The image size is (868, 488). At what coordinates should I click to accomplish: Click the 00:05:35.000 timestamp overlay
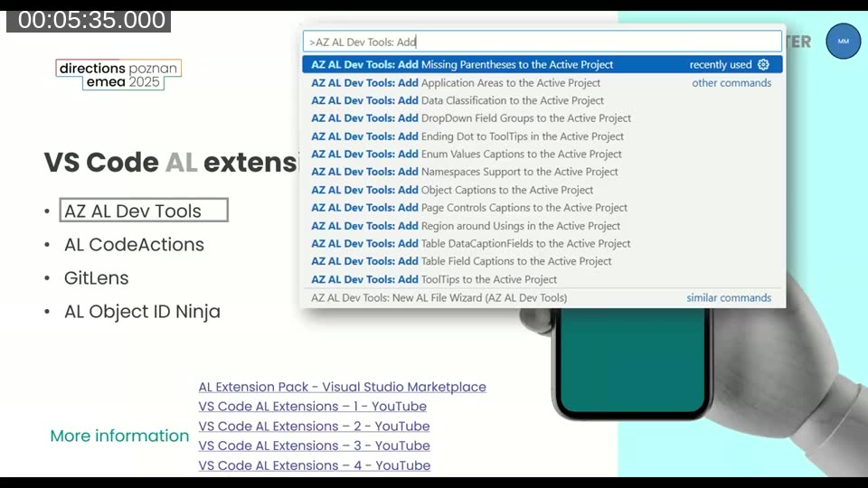(x=89, y=20)
